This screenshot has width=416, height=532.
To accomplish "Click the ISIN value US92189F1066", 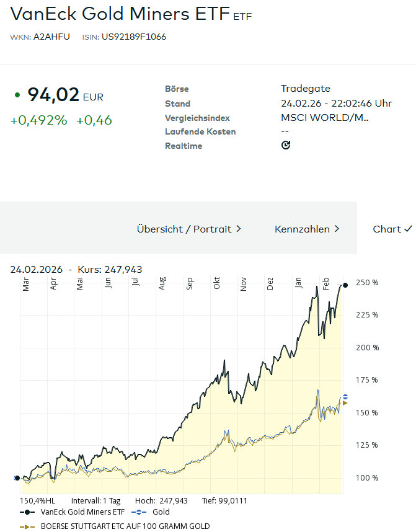I will point(134,37).
